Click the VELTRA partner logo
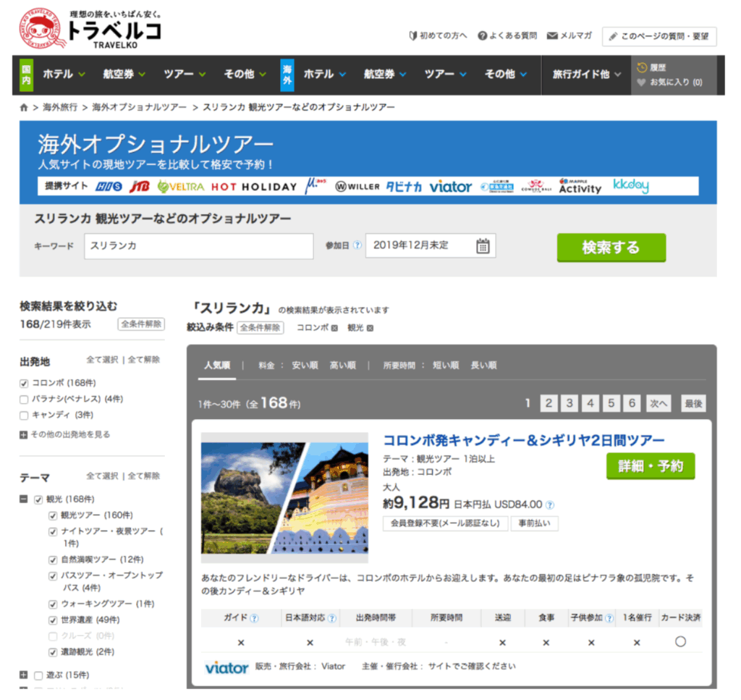The width and height of the screenshot is (741, 700). click(x=181, y=186)
